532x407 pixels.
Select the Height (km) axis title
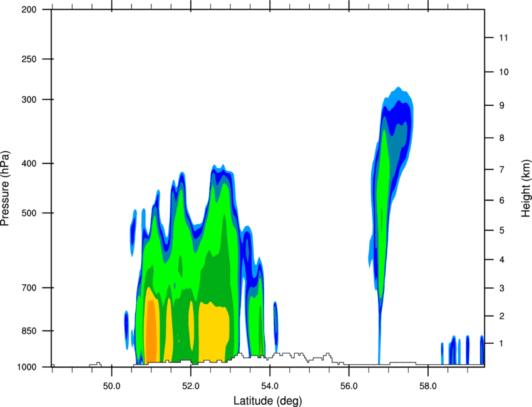526,188
